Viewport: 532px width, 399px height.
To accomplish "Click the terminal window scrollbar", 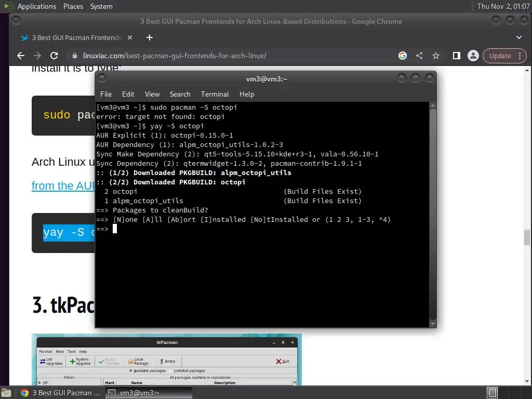I will pyautogui.click(x=433, y=214).
